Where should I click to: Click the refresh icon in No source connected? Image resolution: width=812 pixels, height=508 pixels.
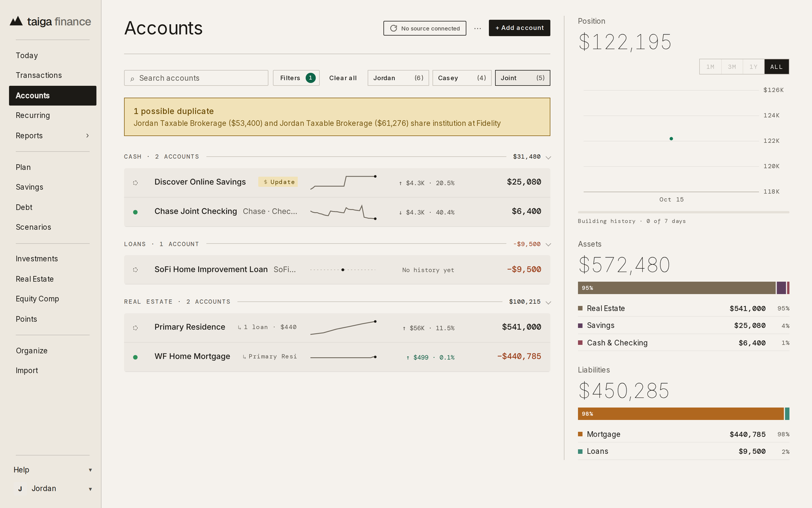394,28
